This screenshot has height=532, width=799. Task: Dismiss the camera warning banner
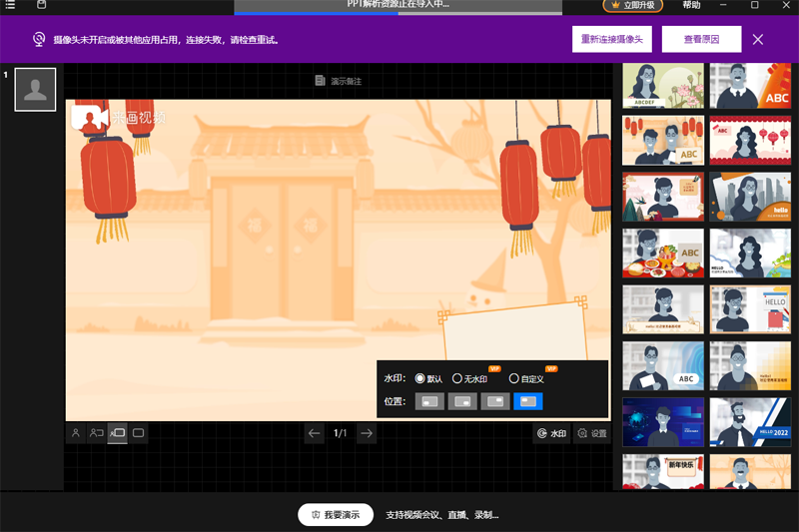(x=758, y=39)
